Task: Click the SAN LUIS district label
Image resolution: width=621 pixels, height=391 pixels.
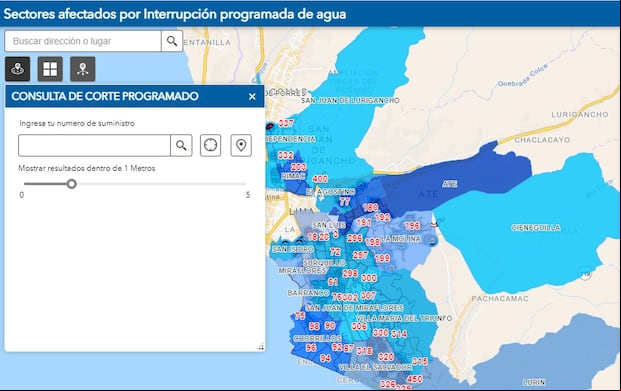Action: 329,225
